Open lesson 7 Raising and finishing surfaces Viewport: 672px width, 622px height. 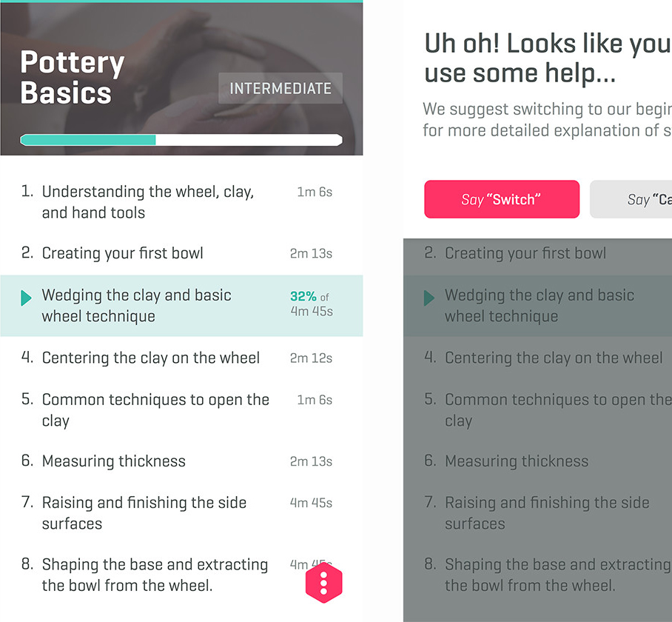[x=144, y=513]
